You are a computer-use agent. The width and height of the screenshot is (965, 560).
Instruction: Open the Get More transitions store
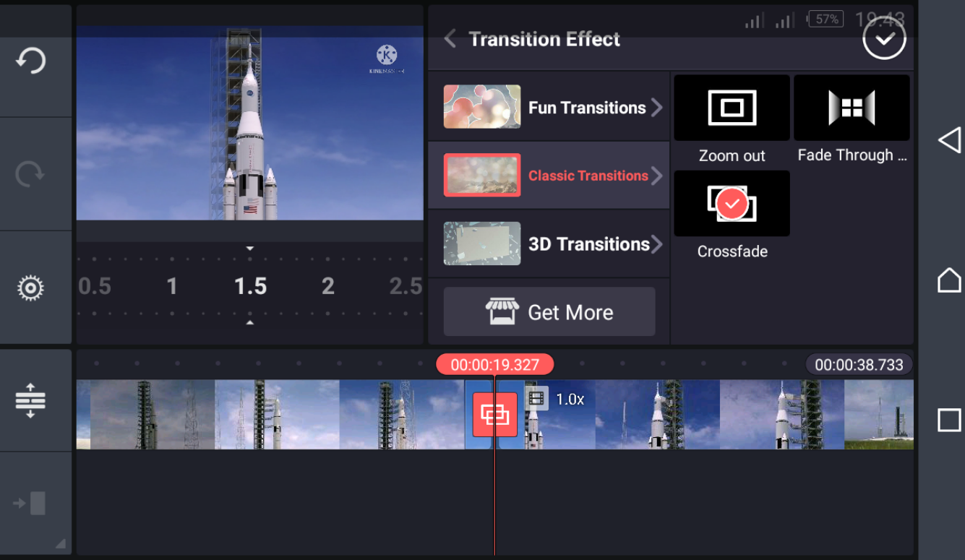point(549,311)
